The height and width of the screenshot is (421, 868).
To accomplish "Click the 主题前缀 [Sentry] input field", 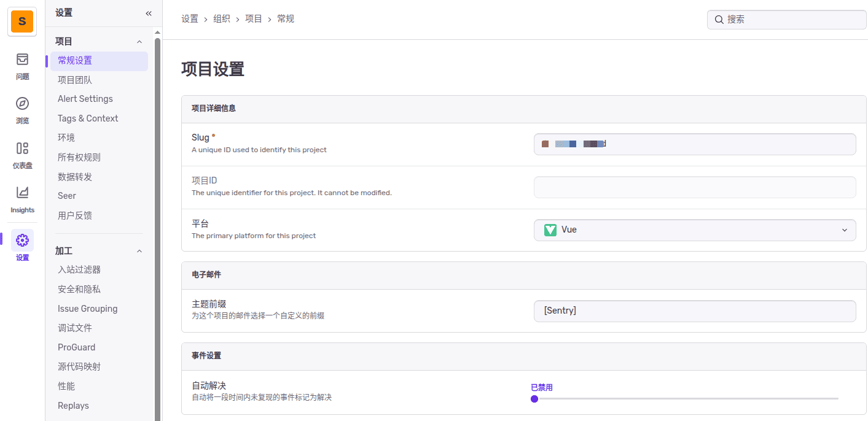I will (694, 311).
